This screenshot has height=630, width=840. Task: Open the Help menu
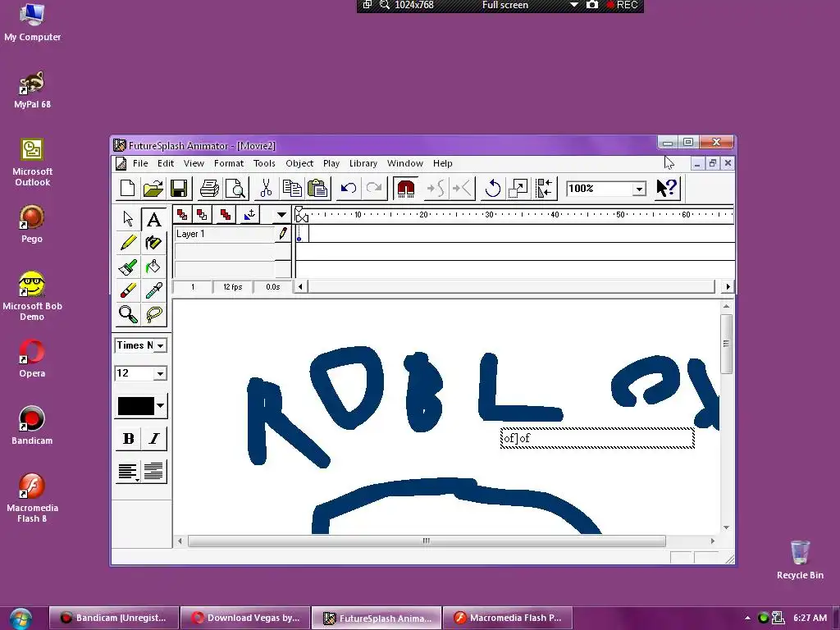pyautogui.click(x=442, y=163)
